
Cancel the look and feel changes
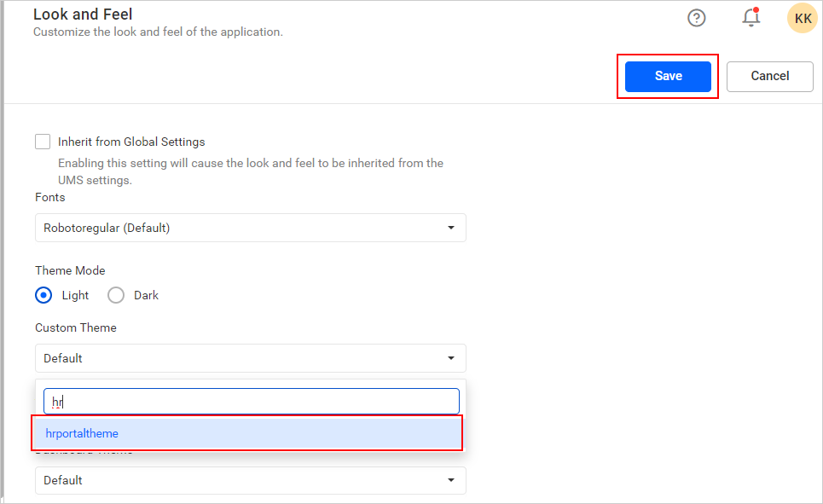[769, 76]
